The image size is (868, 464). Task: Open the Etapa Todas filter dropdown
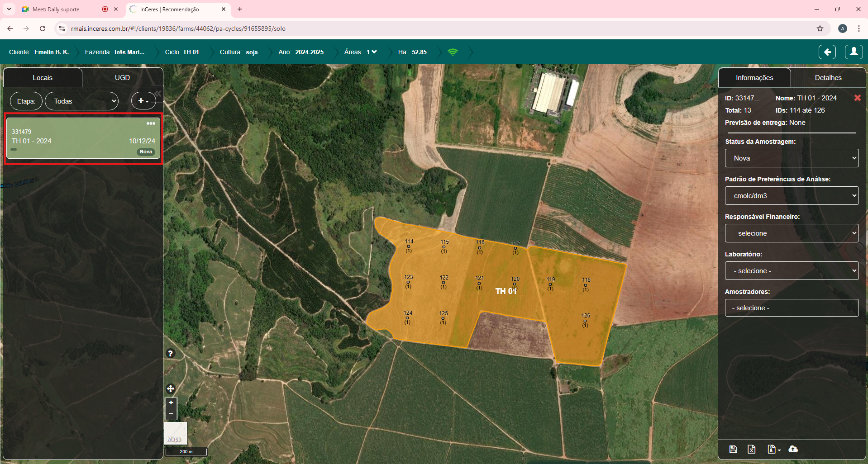tap(81, 101)
